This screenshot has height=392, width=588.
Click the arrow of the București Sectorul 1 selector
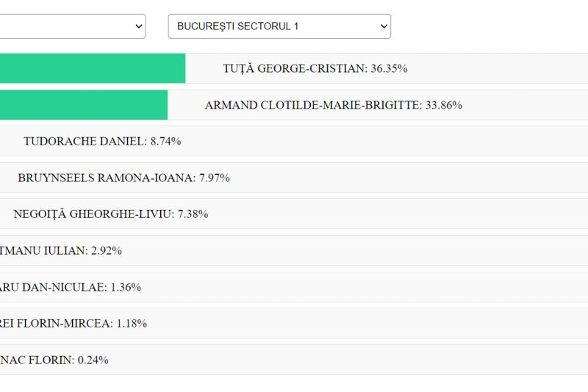tap(383, 26)
